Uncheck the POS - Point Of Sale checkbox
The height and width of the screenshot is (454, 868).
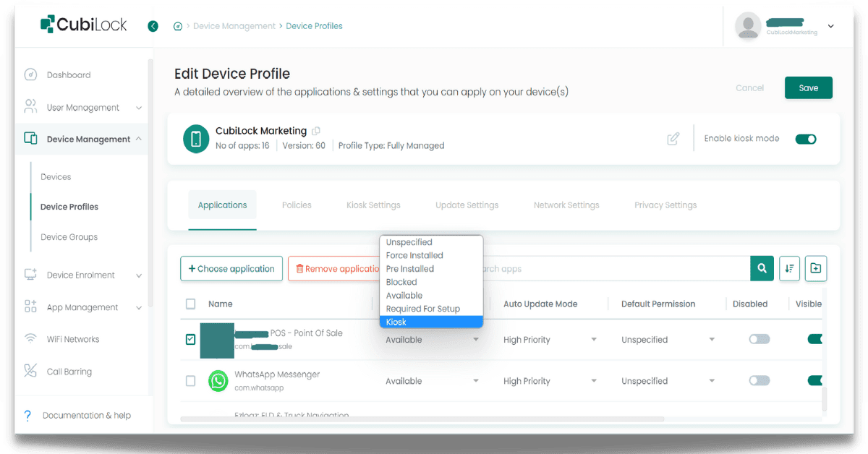pos(190,339)
